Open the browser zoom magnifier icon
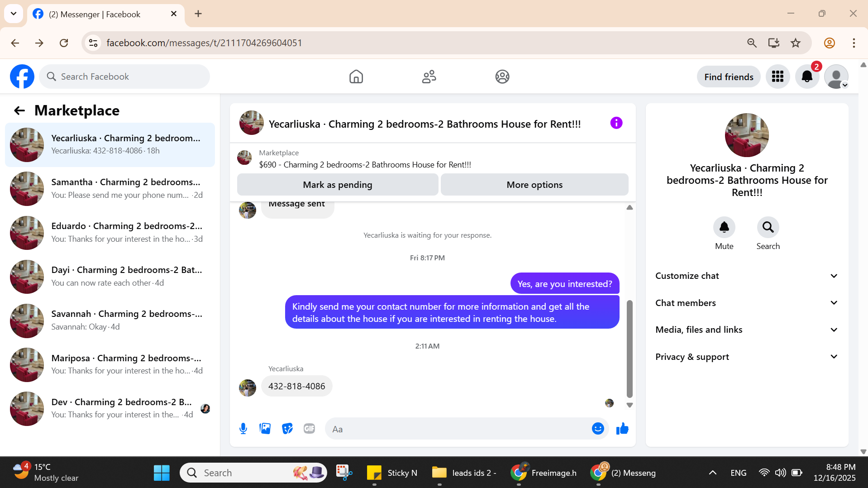 [x=752, y=43]
